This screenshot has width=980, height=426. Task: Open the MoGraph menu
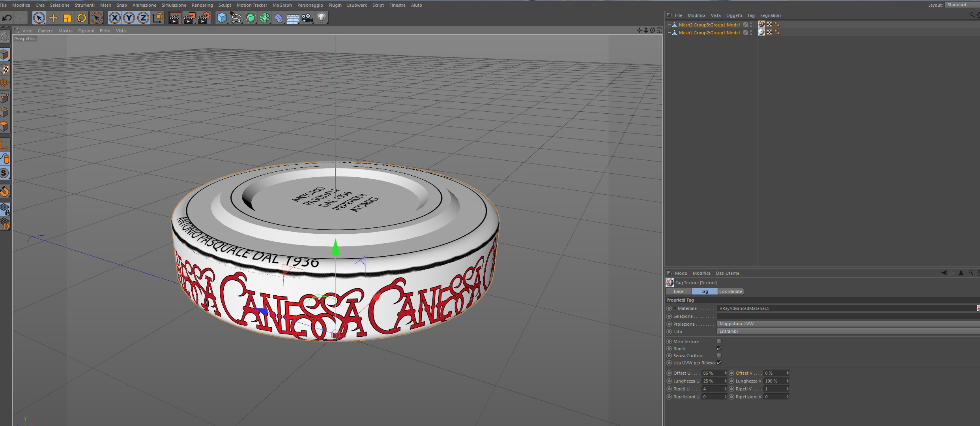click(282, 5)
